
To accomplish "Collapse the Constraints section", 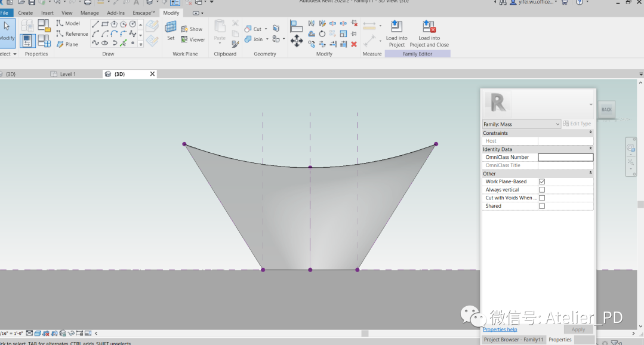I will (x=591, y=133).
